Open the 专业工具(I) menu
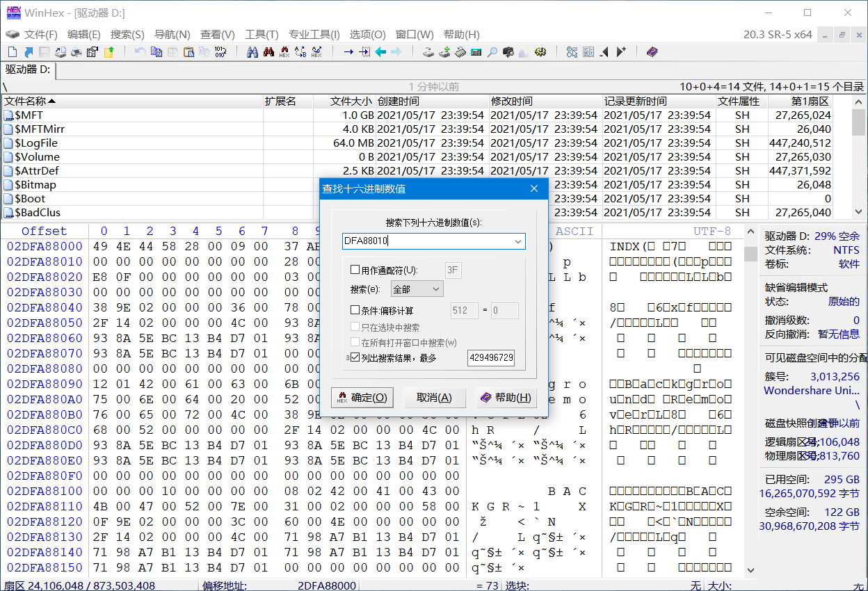 coord(314,35)
